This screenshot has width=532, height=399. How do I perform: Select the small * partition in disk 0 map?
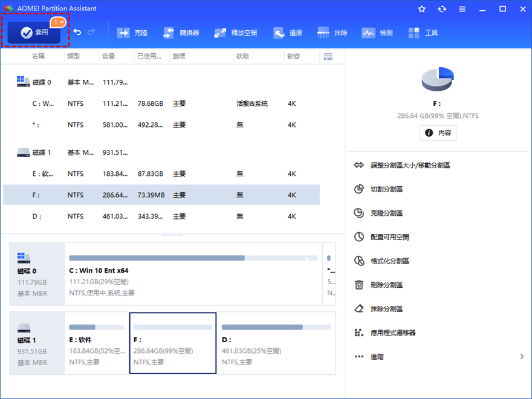coord(329,274)
